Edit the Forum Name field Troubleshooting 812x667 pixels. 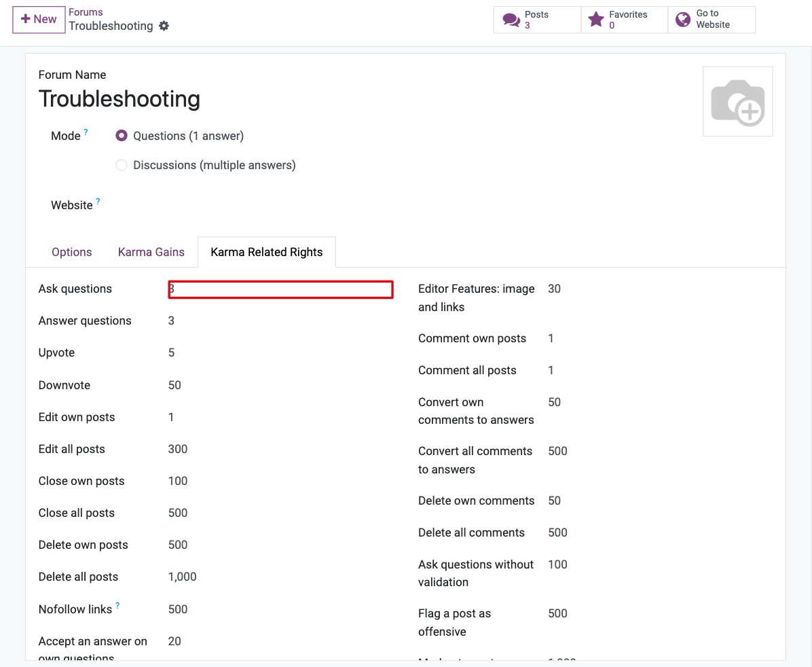click(x=119, y=99)
